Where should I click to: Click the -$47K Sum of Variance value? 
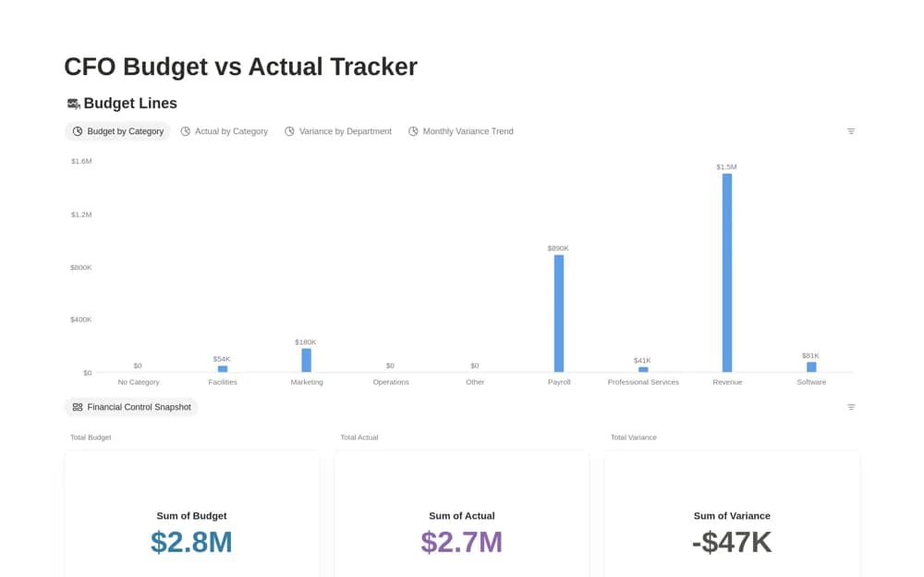(732, 542)
